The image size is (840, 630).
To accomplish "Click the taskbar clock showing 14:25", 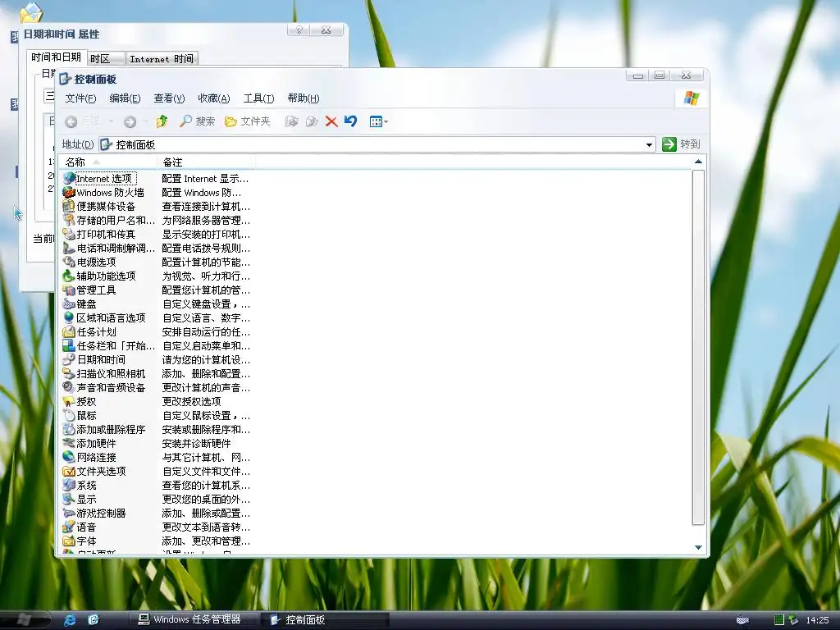I will coord(817,620).
